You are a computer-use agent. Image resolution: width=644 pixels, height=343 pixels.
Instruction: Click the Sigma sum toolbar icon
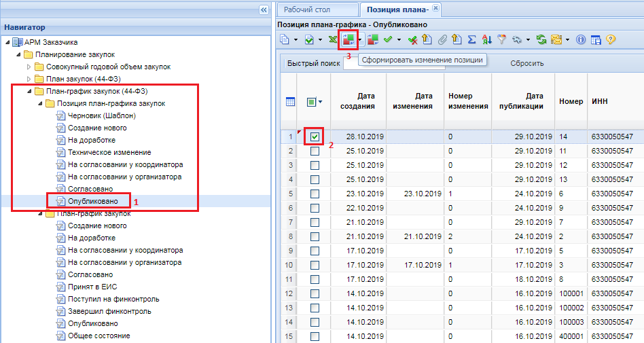click(x=472, y=40)
